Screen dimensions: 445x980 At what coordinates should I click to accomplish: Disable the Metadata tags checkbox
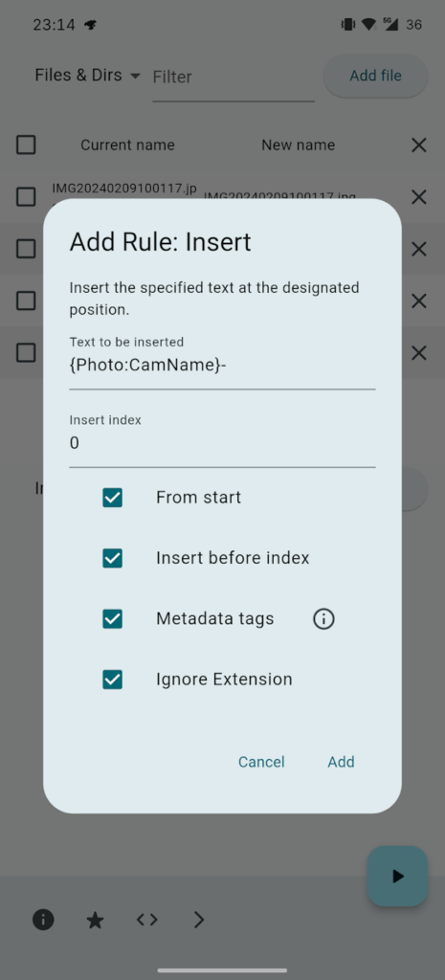(x=113, y=619)
